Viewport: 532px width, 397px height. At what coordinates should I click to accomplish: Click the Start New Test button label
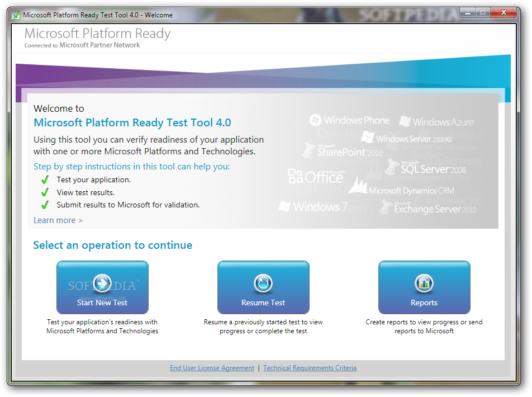(x=102, y=303)
